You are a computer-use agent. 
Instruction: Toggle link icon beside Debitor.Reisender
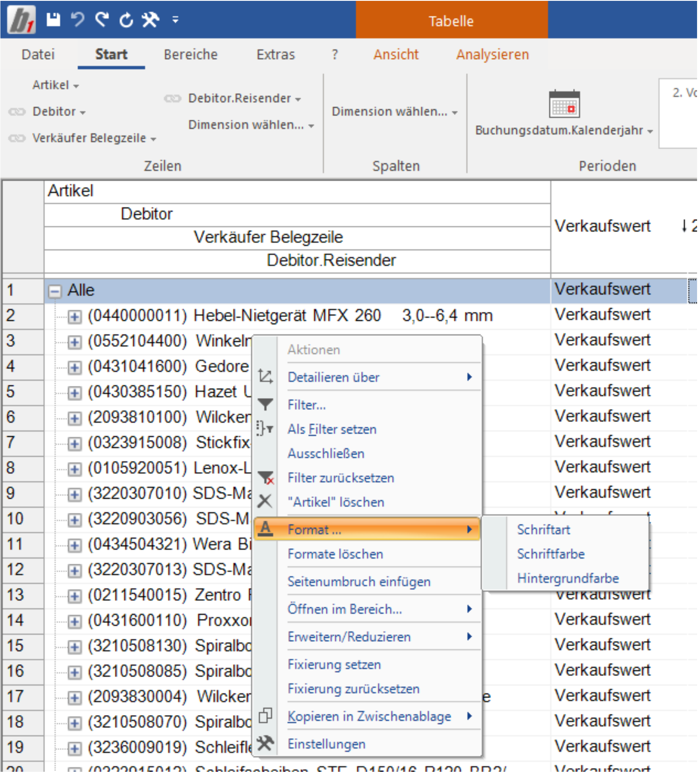173,99
